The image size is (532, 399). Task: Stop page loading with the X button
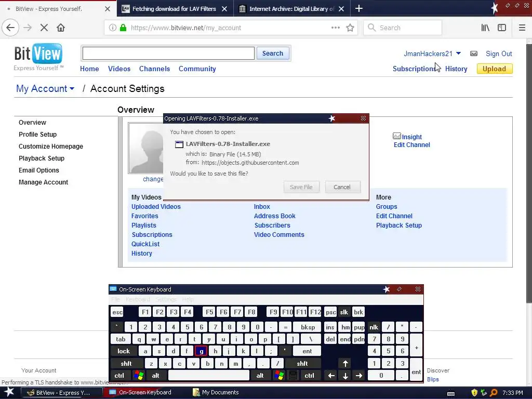[x=44, y=28]
